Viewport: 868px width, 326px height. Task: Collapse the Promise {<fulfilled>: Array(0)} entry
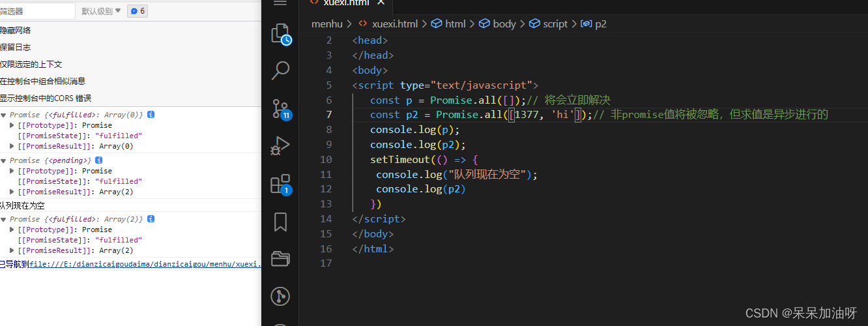[x=3, y=115]
